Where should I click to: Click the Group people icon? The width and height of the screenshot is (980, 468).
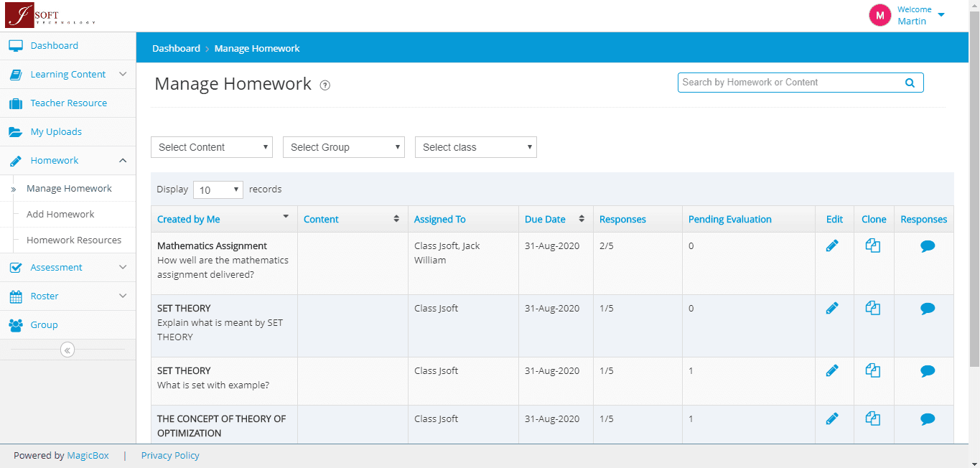tap(16, 325)
